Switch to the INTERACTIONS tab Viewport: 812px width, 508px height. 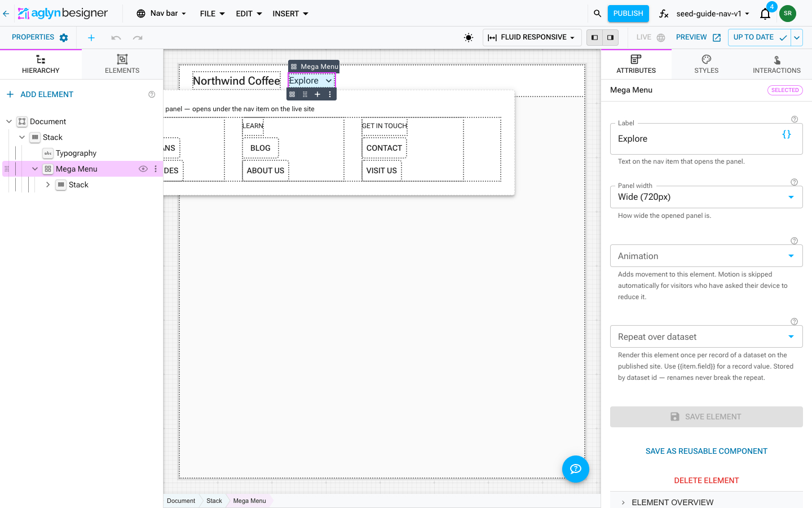click(776, 64)
